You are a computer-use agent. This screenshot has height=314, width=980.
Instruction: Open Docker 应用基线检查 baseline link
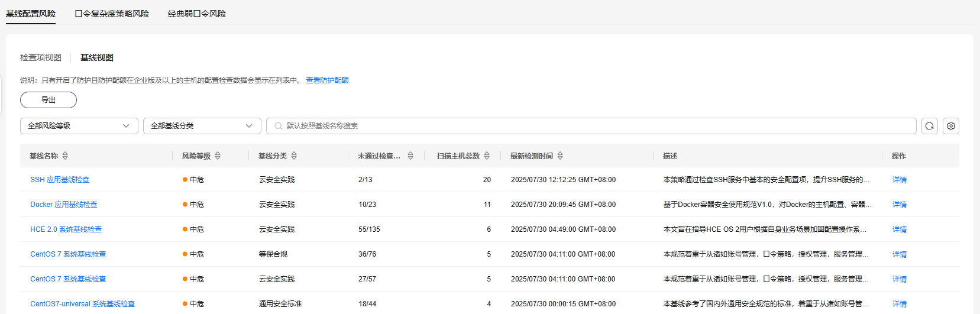coord(64,205)
